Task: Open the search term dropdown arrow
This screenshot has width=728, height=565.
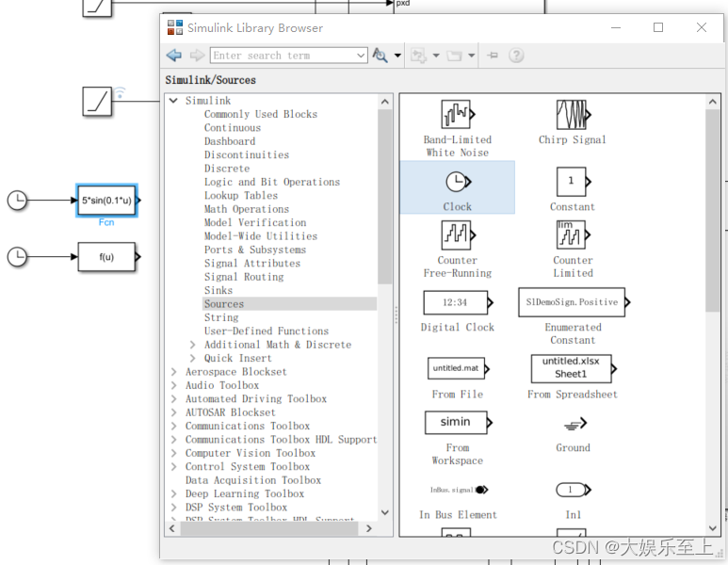Action: [x=361, y=56]
